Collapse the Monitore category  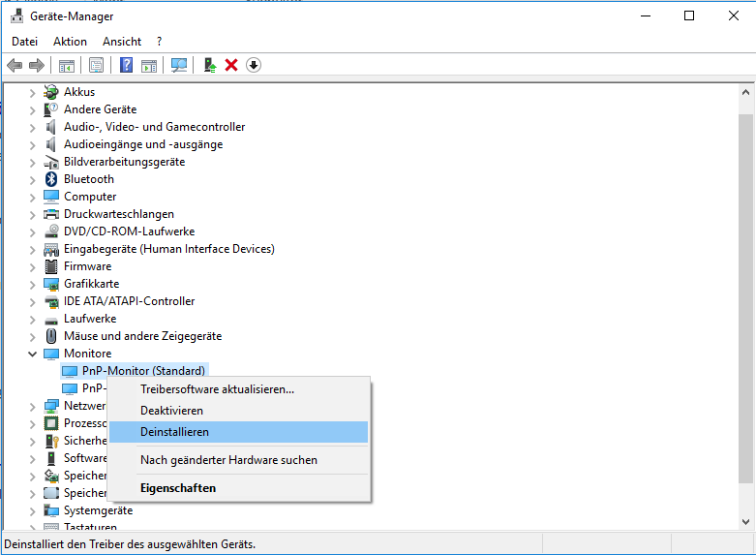coord(32,354)
